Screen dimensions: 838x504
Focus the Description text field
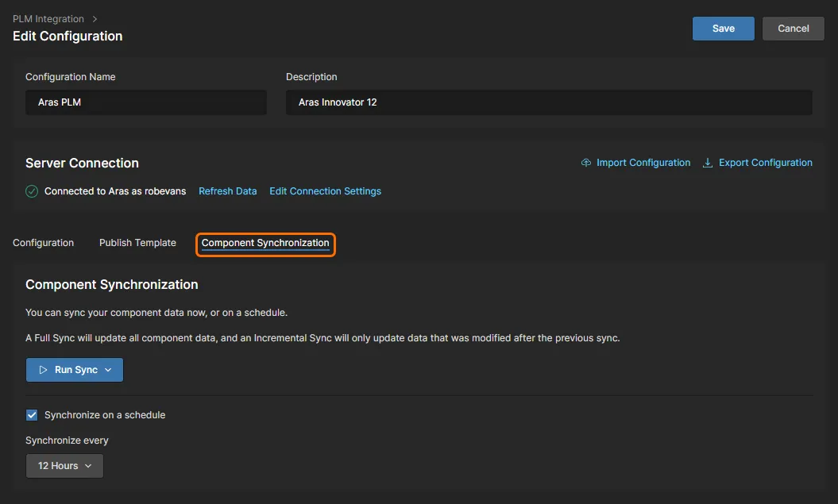[549, 102]
